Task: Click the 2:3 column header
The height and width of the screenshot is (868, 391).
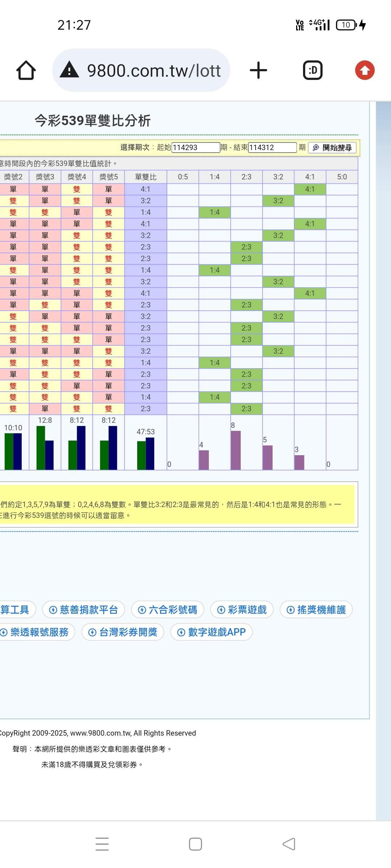Action: pos(247,177)
